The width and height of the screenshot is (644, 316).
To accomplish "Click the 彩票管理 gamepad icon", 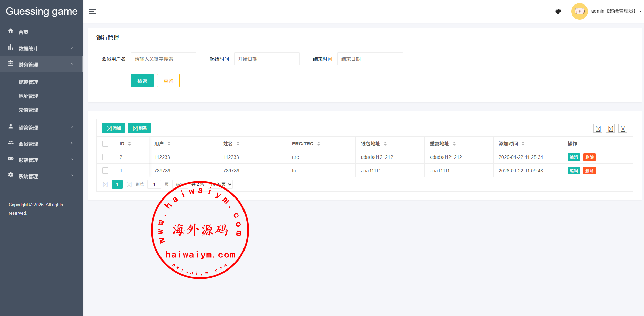I will click(11, 159).
